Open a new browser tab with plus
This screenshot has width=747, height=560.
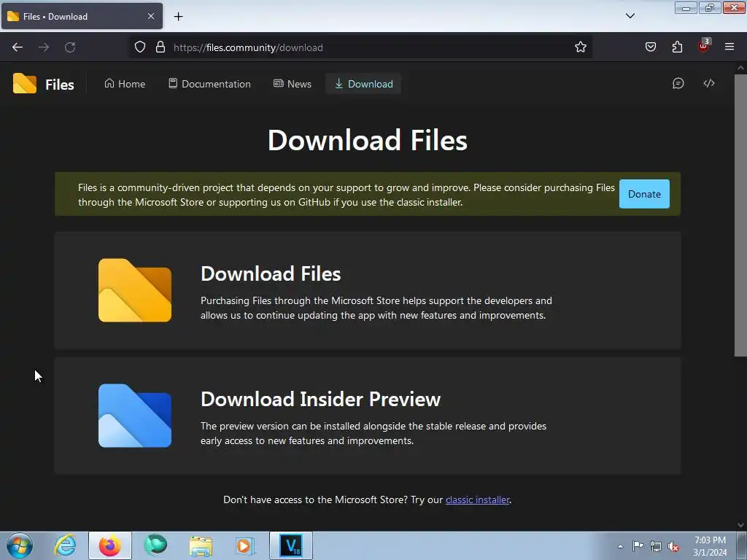click(178, 17)
